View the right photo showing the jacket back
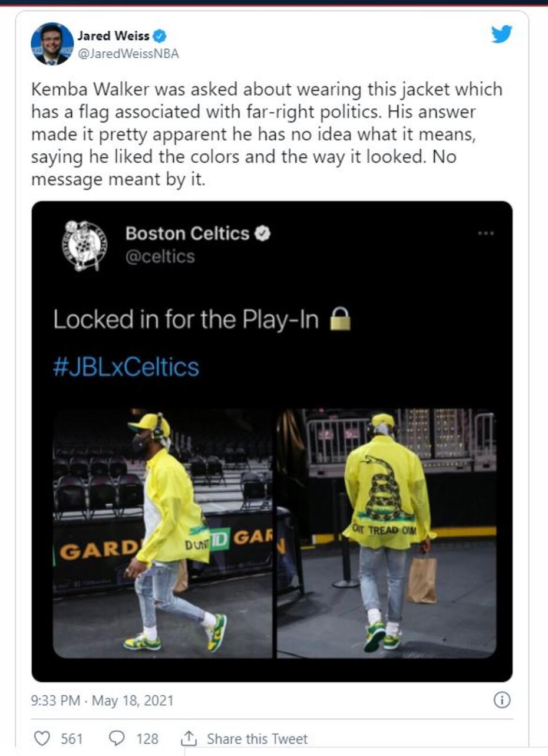The width and height of the screenshot is (548, 756). [387, 533]
